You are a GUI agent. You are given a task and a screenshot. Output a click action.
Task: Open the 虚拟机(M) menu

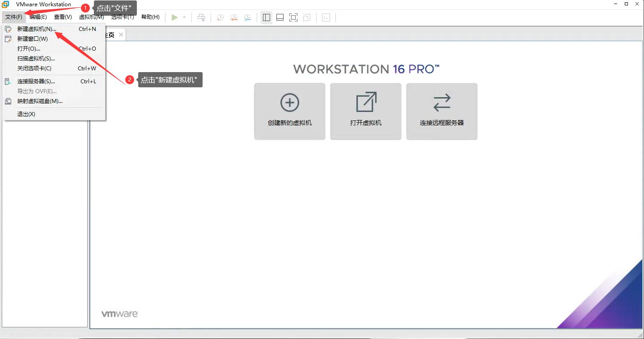click(91, 17)
